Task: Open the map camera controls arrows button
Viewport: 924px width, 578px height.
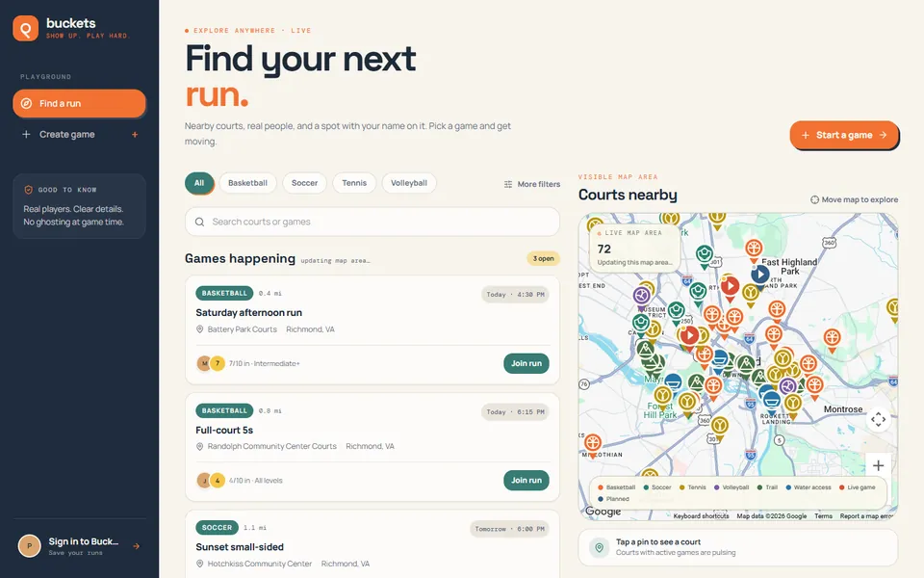Action: 878,419
